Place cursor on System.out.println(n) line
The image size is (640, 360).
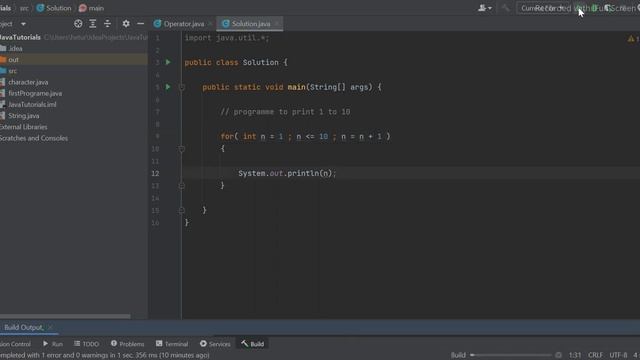[x=287, y=173]
